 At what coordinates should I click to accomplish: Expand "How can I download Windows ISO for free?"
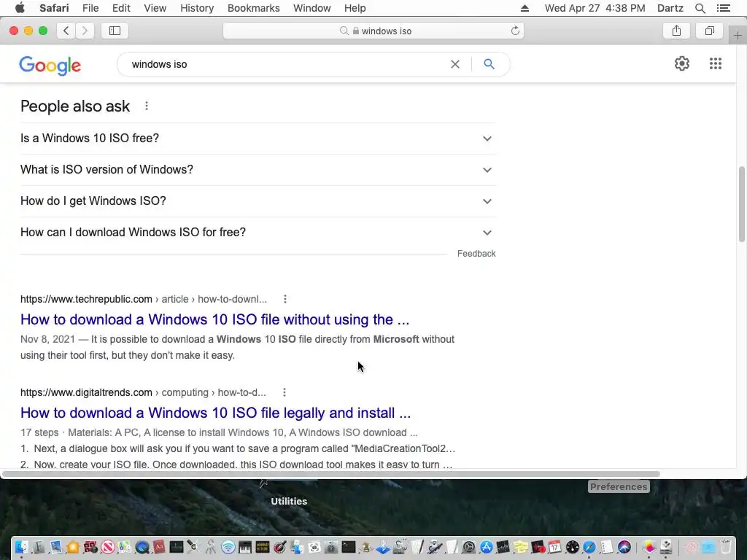pos(258,233)
